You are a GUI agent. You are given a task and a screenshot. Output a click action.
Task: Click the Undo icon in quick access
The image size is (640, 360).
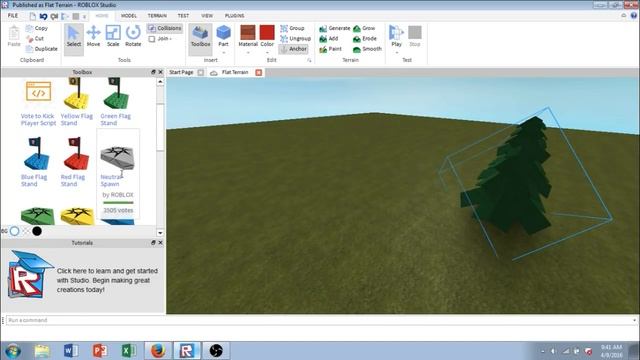(43, 16)
